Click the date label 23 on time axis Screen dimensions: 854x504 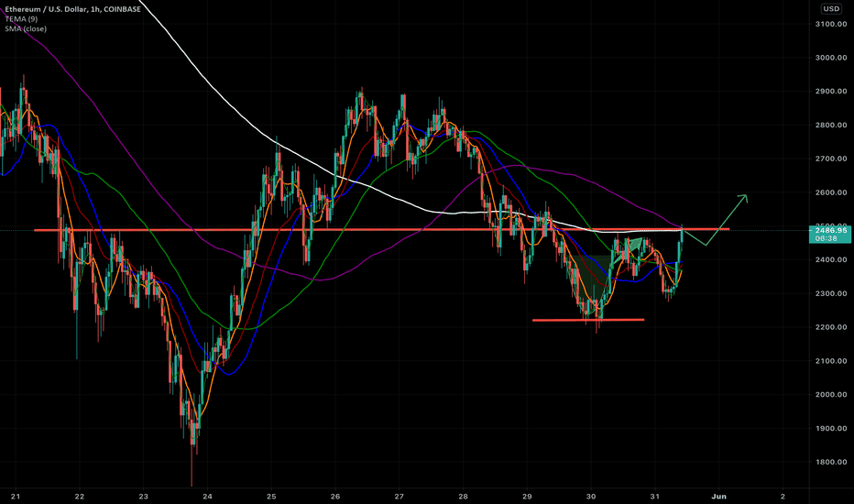tap(143, 497)
